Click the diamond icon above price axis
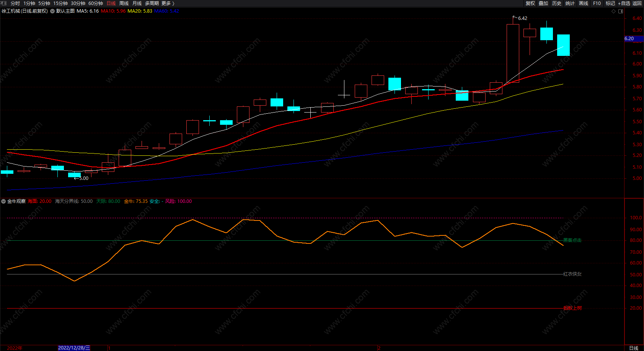644x351 pixels. click(614, 11)
